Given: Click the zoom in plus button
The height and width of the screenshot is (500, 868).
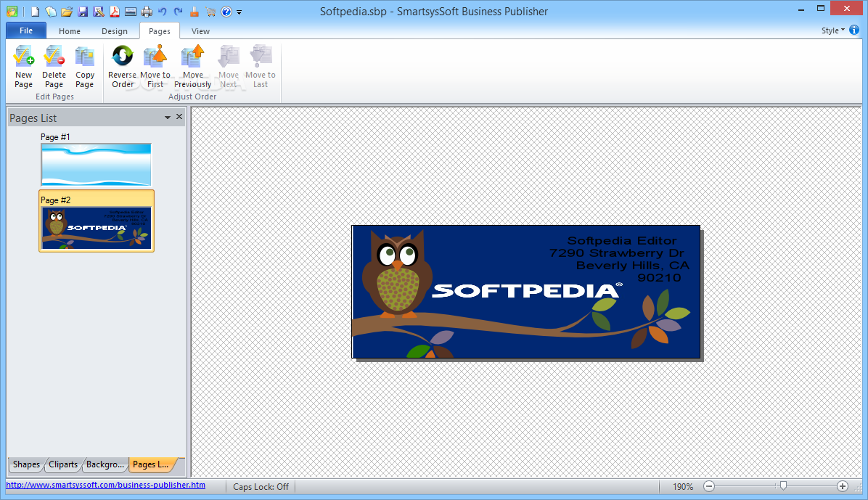Looking at the screenshot, I should tap(843, 486).
